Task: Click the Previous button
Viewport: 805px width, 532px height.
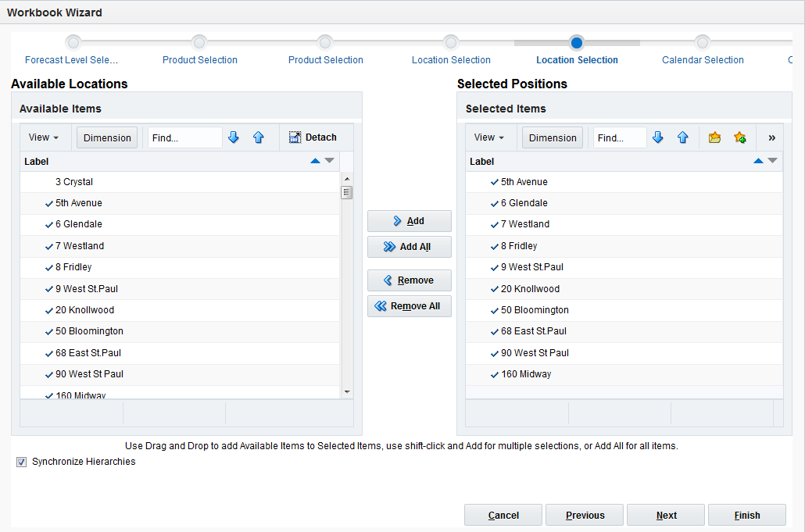Action: pyautogui.click(x=585, y=515)
